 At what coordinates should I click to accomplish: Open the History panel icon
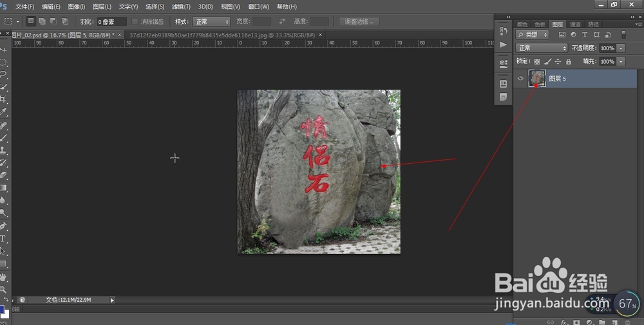504,31
